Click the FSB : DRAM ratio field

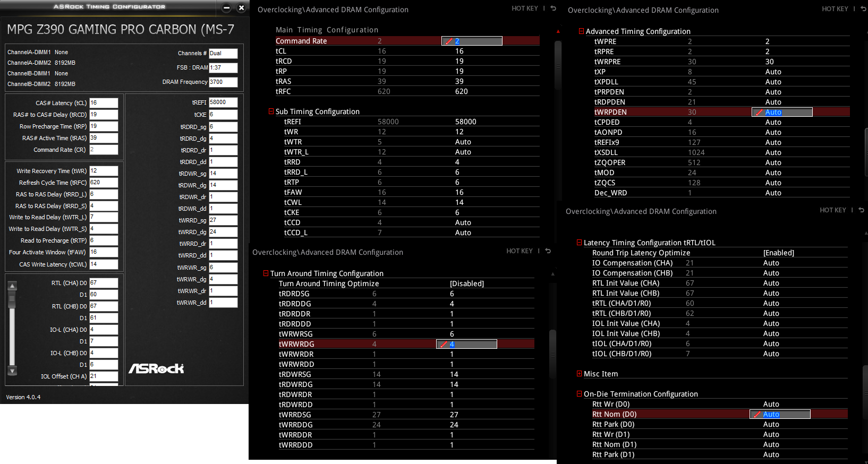[223, 67]
